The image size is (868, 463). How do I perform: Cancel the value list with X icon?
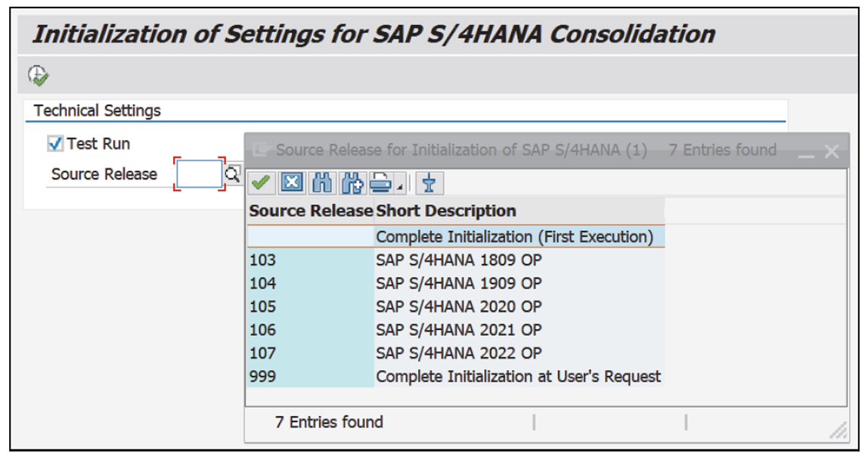[292, 183]
